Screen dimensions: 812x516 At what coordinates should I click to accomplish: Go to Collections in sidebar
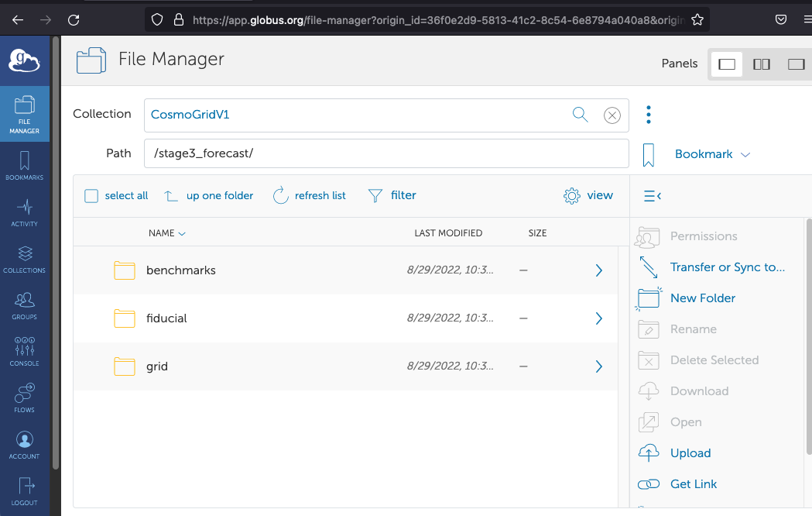24,258
